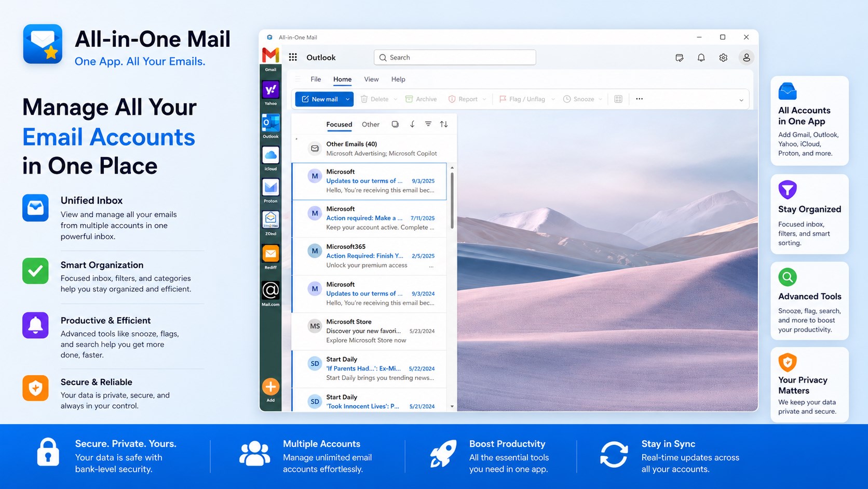Click the down arrow icon beside the filter
868x489 pixels.
412,124
